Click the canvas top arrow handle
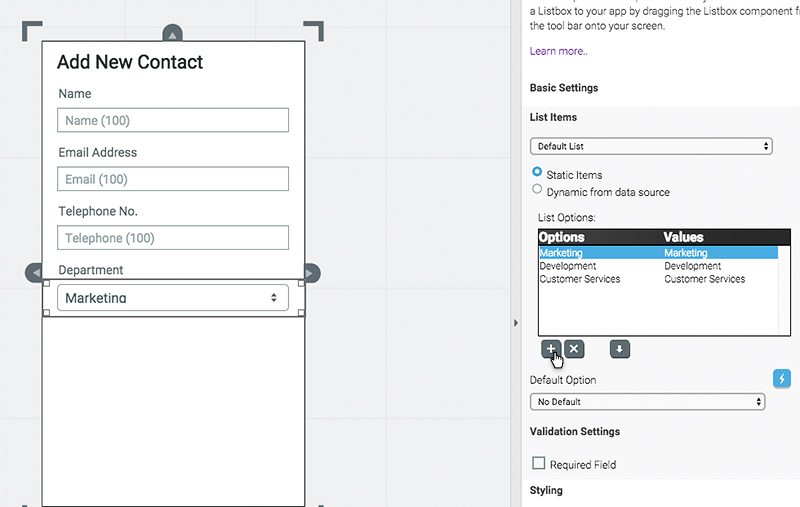Image resolution: width=800 pixels, height=507 pixels. point(172,33)
